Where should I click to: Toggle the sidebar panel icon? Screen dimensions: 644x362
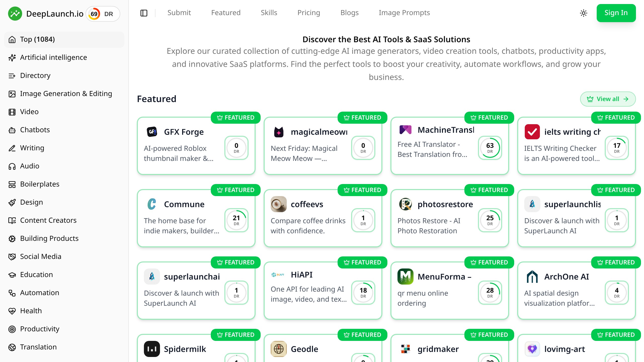click(144, 13)
